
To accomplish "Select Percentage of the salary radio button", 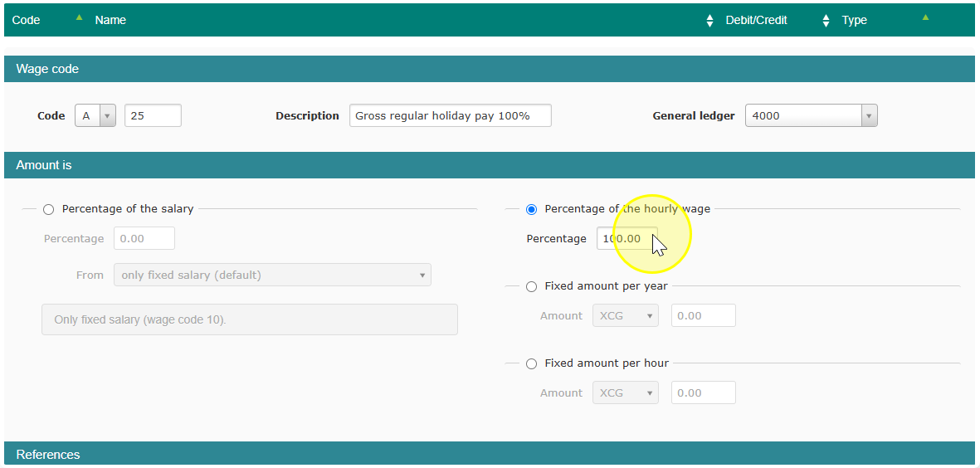I will (x=49, y=210).
